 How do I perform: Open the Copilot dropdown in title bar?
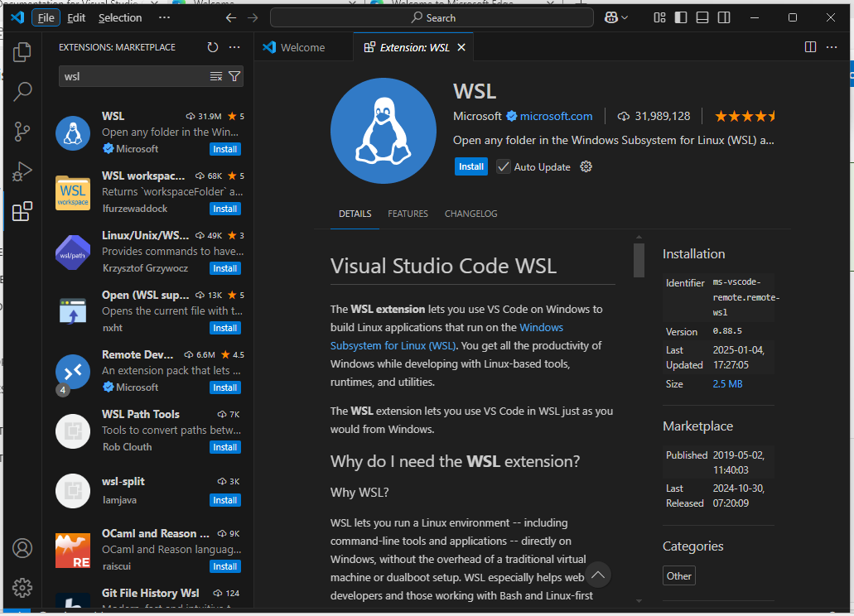click(616, 17)
